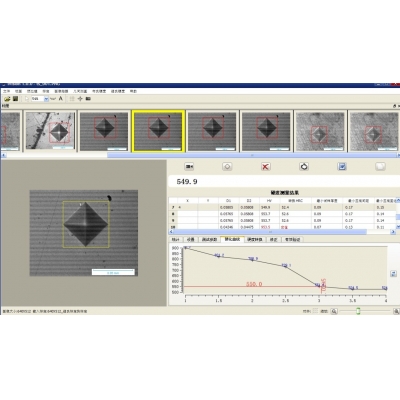
Task: Click the zoom slider handle in the status bar
Action: (x=358, y=311)
